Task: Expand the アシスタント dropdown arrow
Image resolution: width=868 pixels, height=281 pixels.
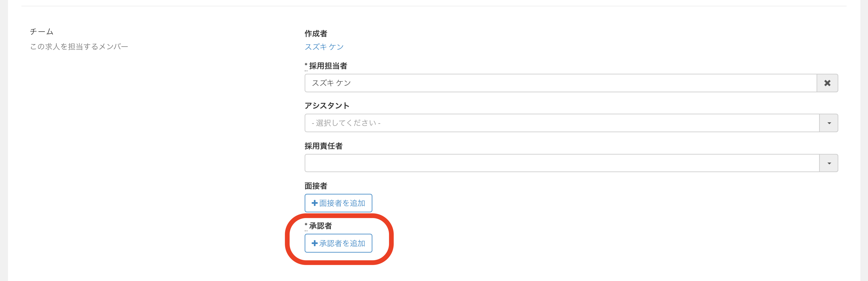Action: click(829, 123)
